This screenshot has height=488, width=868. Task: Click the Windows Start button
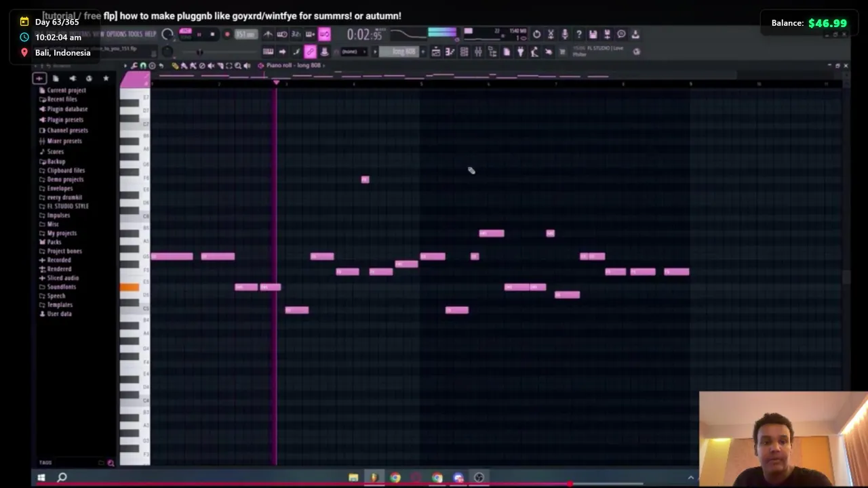tap(41, 478)
